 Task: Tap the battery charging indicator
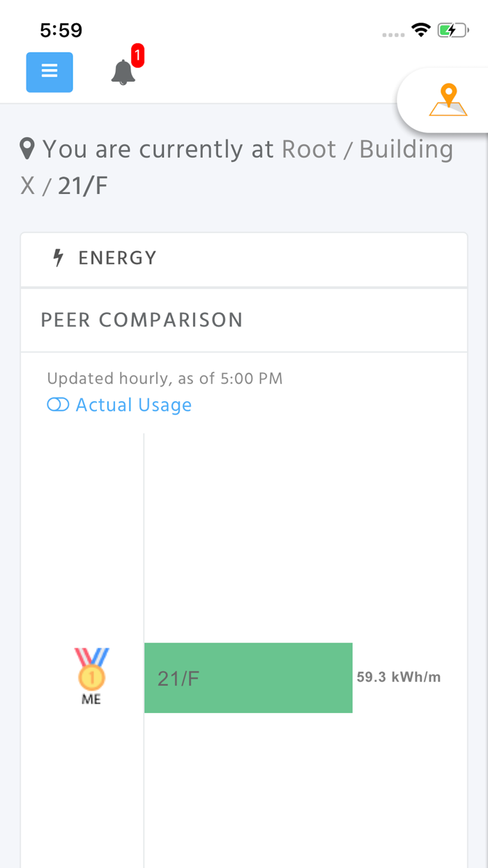tap(452, 31)
